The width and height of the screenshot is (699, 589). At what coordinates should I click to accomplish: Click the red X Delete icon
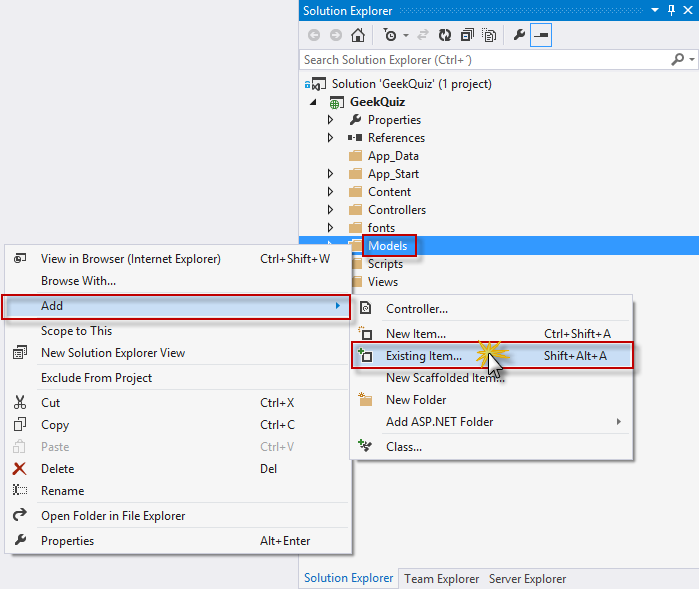click(x=20, y=469)
